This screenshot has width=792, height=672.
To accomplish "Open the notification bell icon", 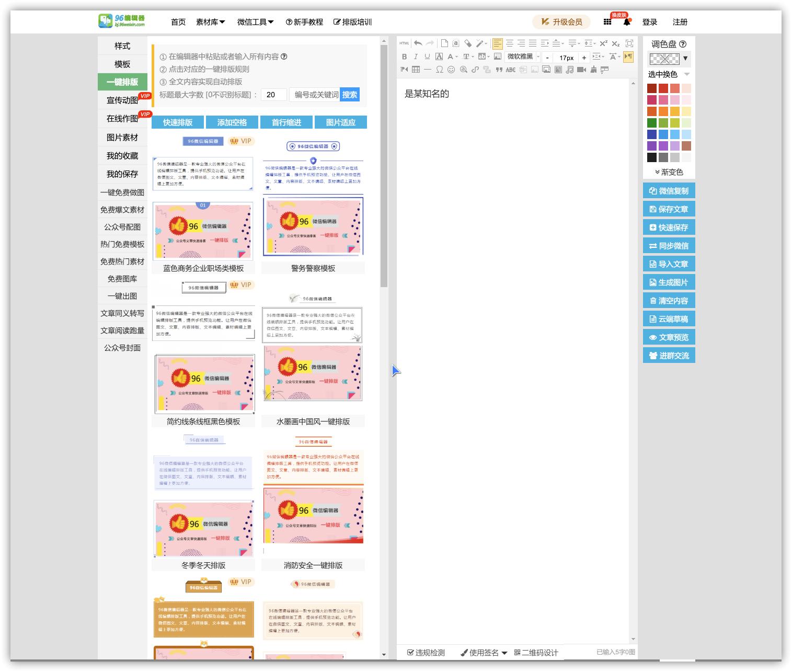I will coord(627,22).
